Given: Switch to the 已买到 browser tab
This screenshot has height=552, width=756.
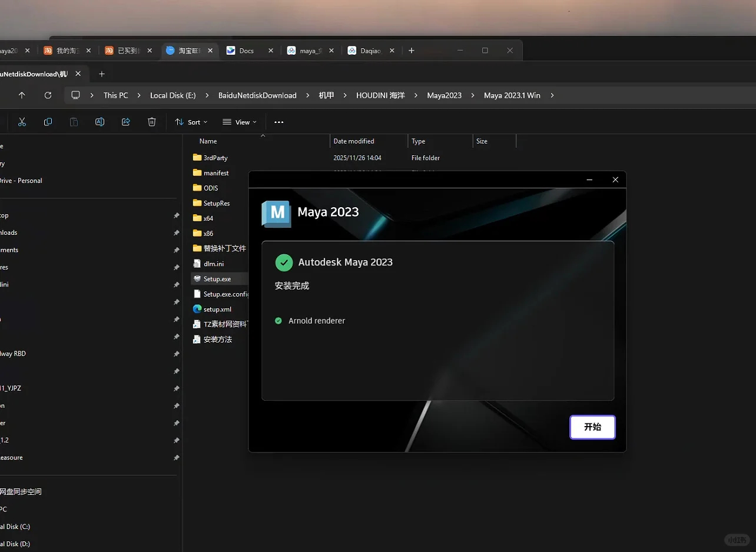Looking at the screenshot, I should click(x=130, y=51).
